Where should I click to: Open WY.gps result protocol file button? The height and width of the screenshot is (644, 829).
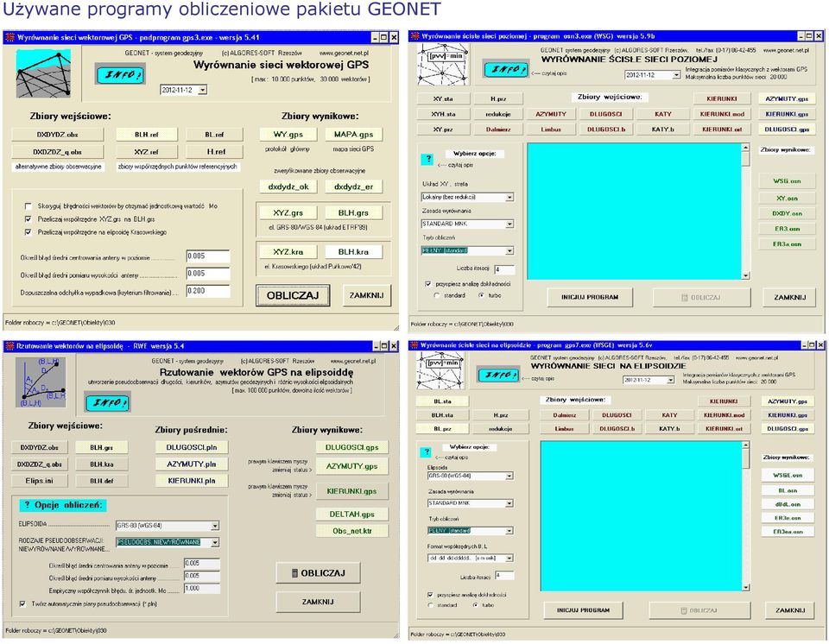click(x=288, y=135)
